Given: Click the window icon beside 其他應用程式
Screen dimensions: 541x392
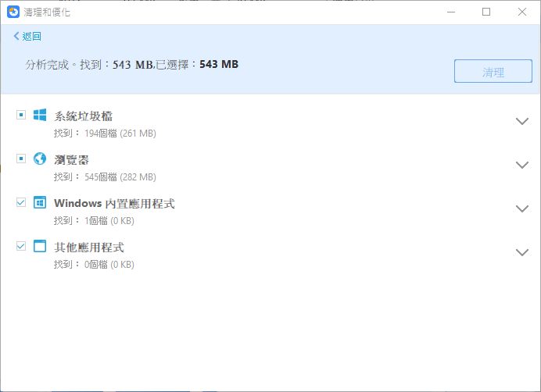Looking at the screenshot, I should 40,246.
